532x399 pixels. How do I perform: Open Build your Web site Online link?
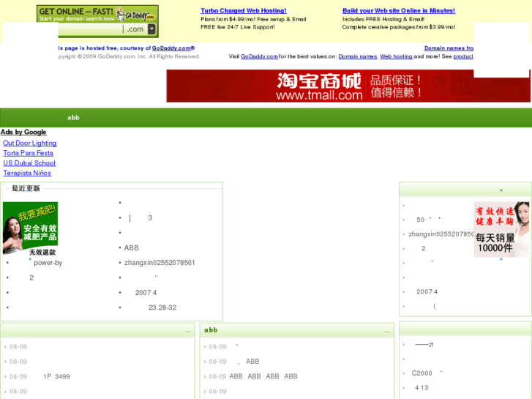click(399, 10)
